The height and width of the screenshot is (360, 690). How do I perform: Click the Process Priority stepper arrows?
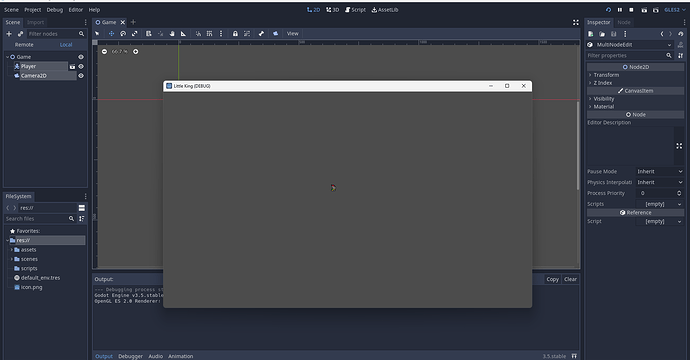coord(679,193)
